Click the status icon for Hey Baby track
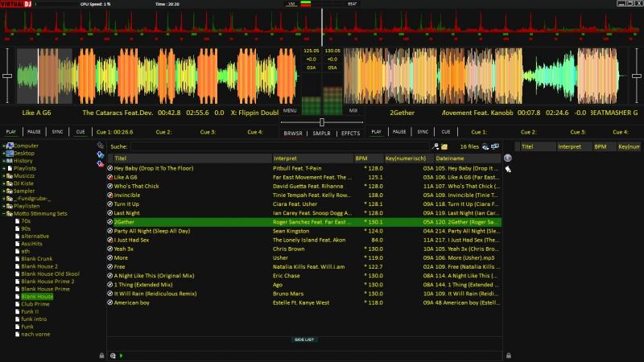The width and height of the screenshot is (644, 362). (110, 168)
